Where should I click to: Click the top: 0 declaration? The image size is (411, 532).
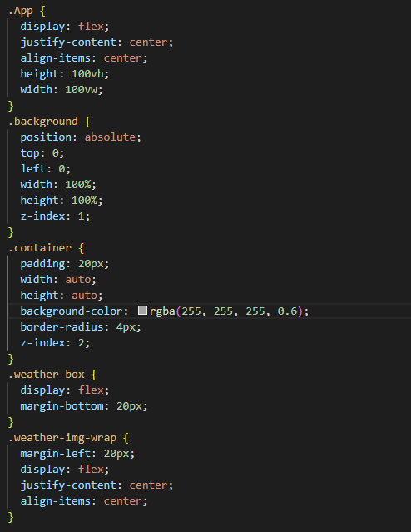[x=42, y=153]
